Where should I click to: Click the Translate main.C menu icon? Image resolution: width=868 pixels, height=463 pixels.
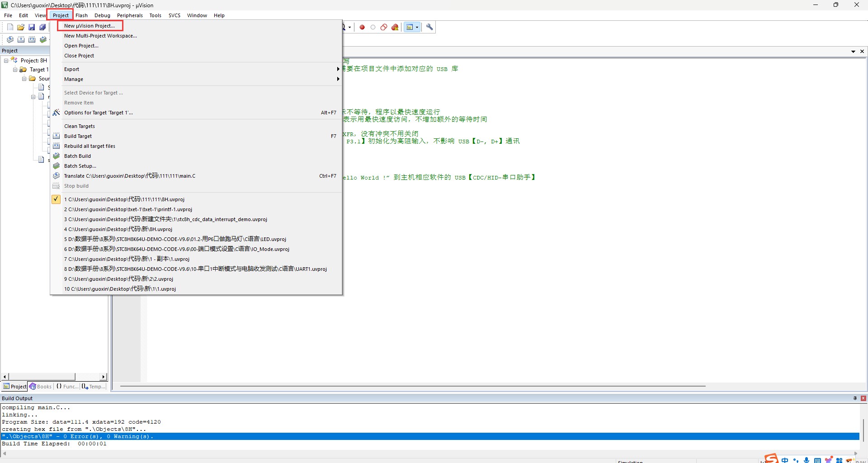(x=56, y=176)
